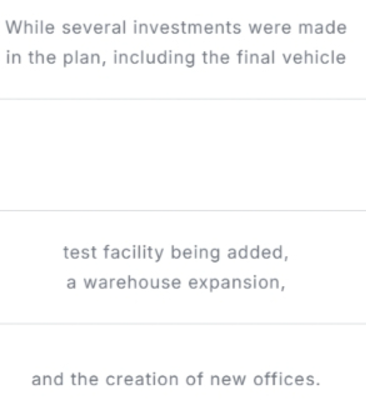Click the empty blank row between dividers
Image resolution: width=366 pixels, height=412 pixels.
tap(183, 155)
